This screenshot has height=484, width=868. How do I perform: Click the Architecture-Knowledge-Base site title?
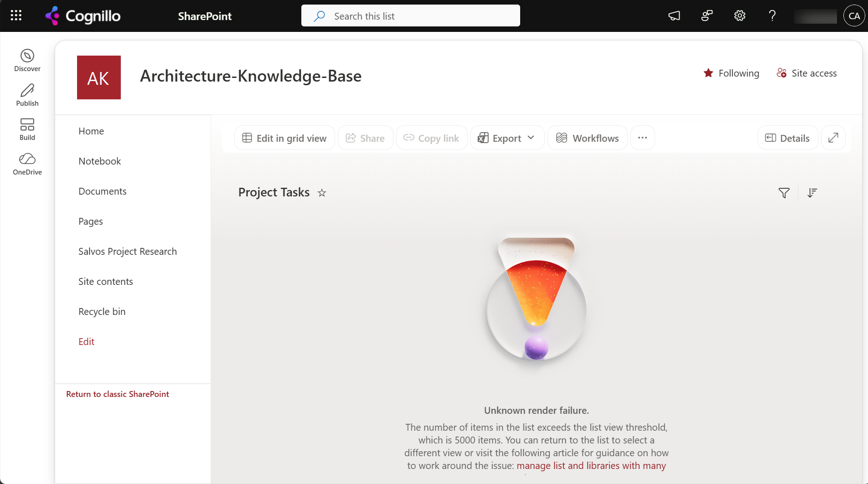point(251,76)
